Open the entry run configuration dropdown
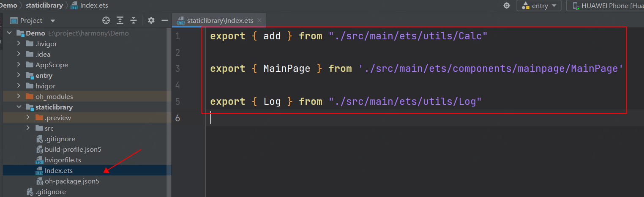Image resolution: width=644 pixels, height=197 pixels. pos(539,5)
